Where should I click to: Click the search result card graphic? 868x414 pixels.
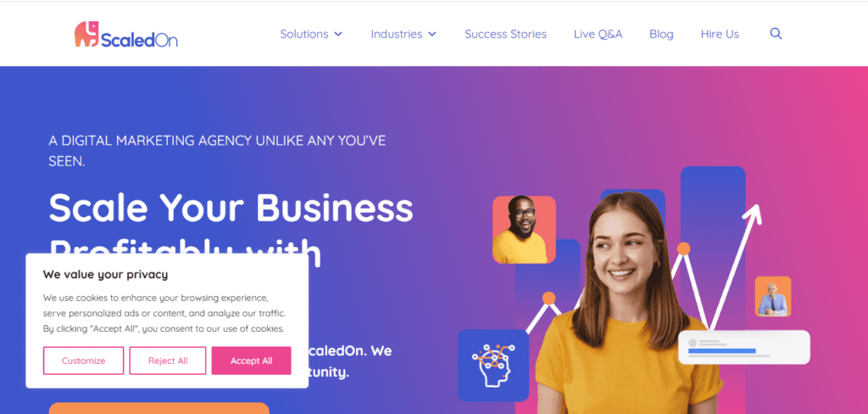coord(744,347)
